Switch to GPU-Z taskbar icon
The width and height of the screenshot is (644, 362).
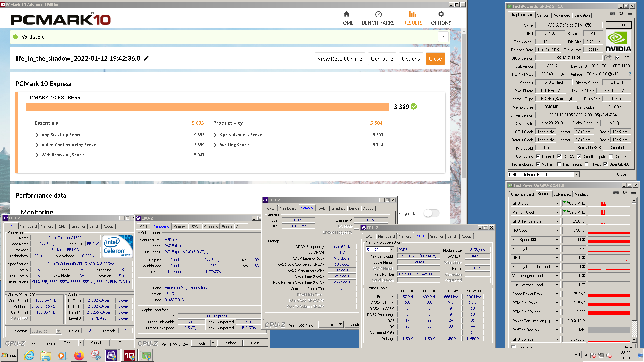(146, 355)
